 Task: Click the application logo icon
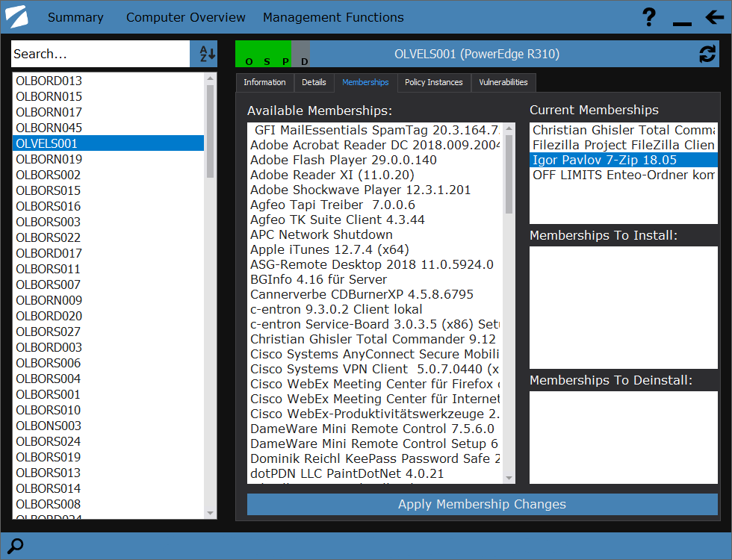[x=16, y=16]
